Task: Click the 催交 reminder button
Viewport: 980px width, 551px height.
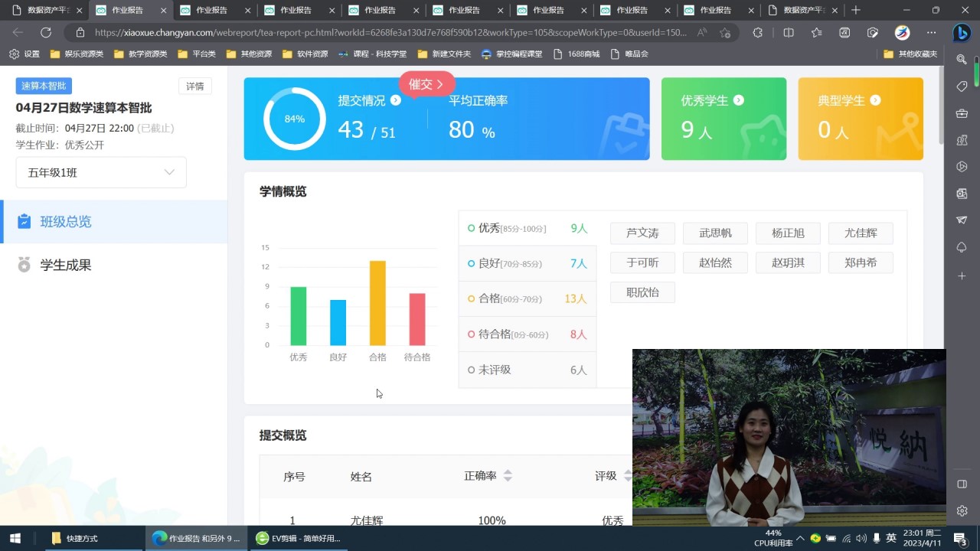Action: click(426, 84)
